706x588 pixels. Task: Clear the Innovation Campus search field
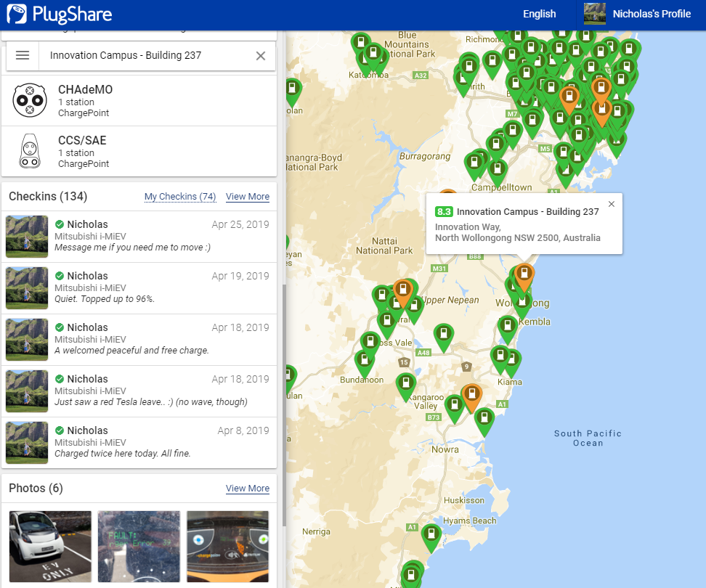(261, 56)
